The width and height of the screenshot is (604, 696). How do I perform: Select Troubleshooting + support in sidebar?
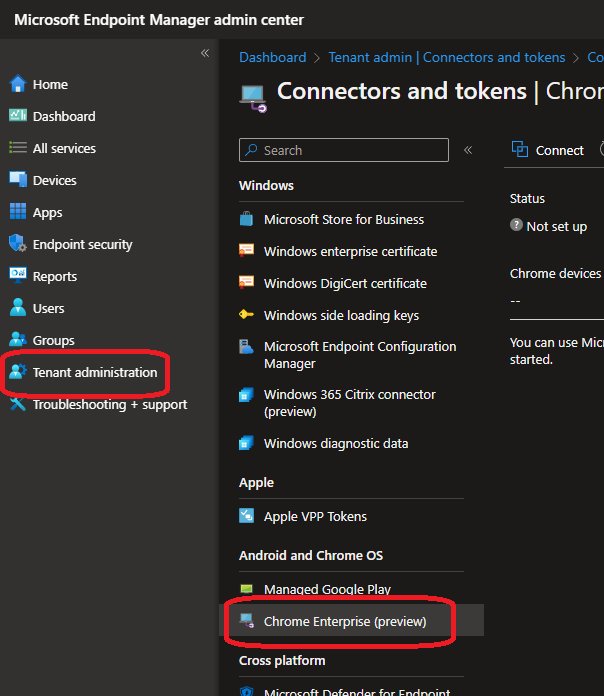pos(109,404)
